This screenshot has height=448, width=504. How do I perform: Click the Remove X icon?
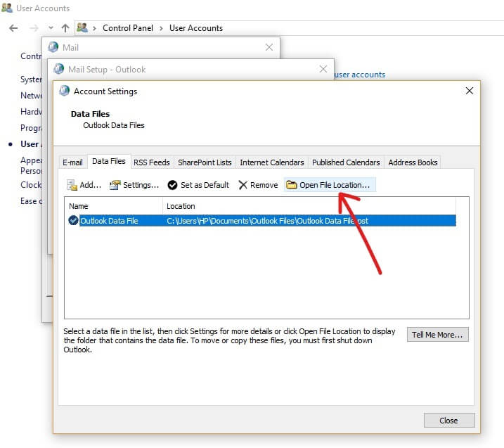(x=243, y=185)
